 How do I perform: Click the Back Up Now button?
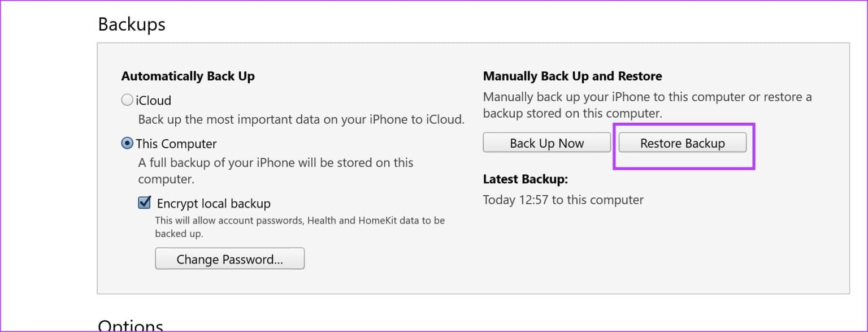[x=546, y=143]
